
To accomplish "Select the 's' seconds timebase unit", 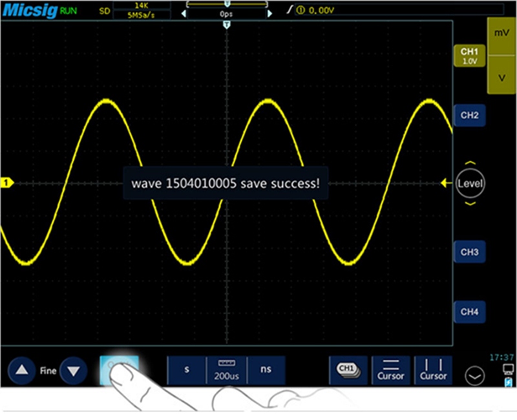I will (x=187, y=370).
